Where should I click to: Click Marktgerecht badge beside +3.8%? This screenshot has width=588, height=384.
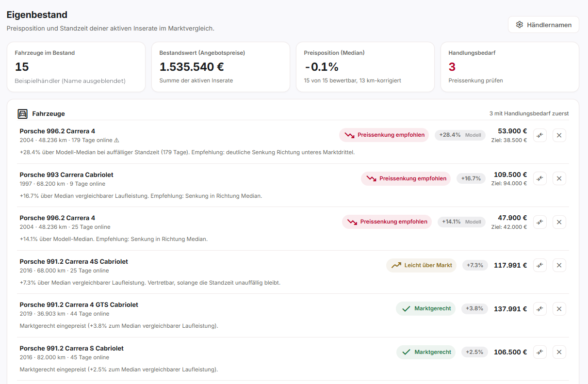(x=426, y=308)
